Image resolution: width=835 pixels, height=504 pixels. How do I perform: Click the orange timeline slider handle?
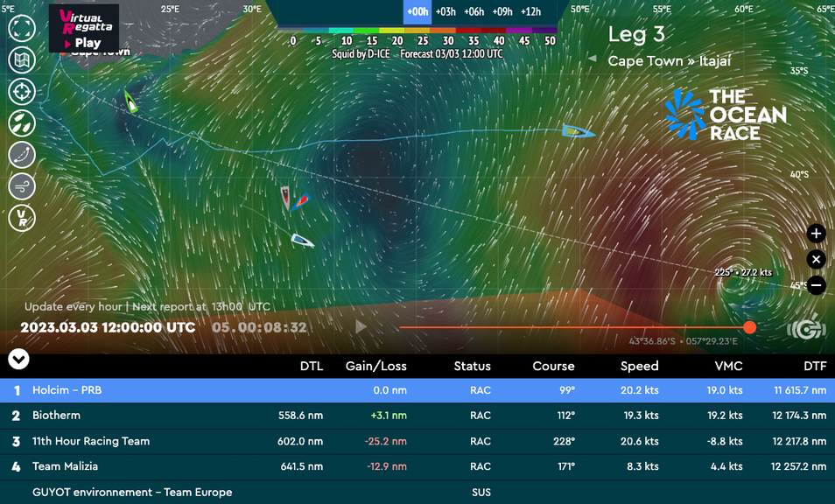[x=749, y=327]
